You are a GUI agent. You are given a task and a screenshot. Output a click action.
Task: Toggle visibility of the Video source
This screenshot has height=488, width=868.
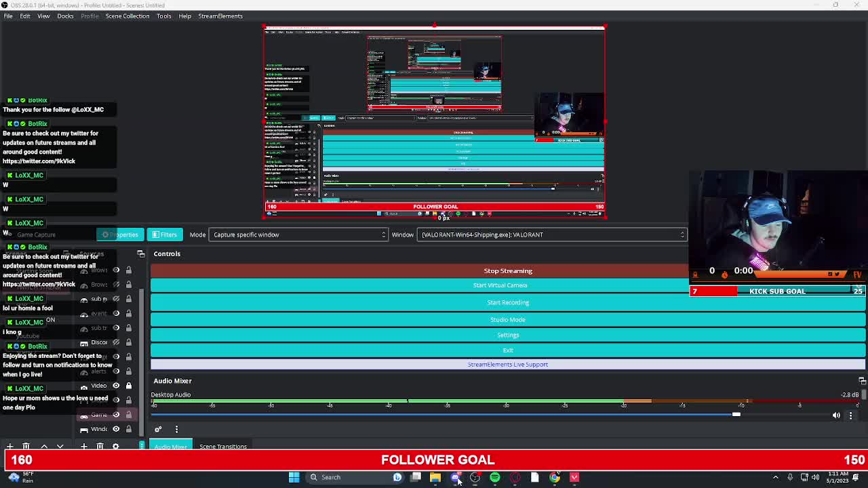116,386
